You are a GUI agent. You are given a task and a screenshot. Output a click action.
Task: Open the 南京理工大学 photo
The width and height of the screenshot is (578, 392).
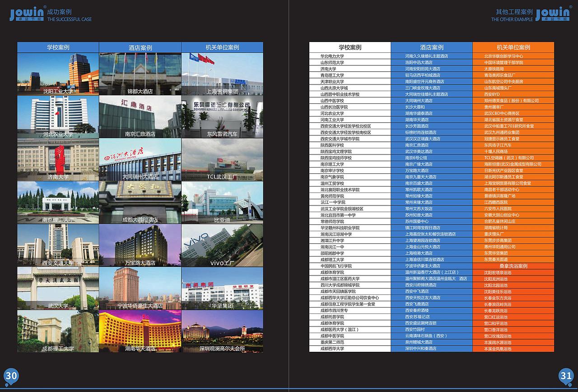(58, 203)
